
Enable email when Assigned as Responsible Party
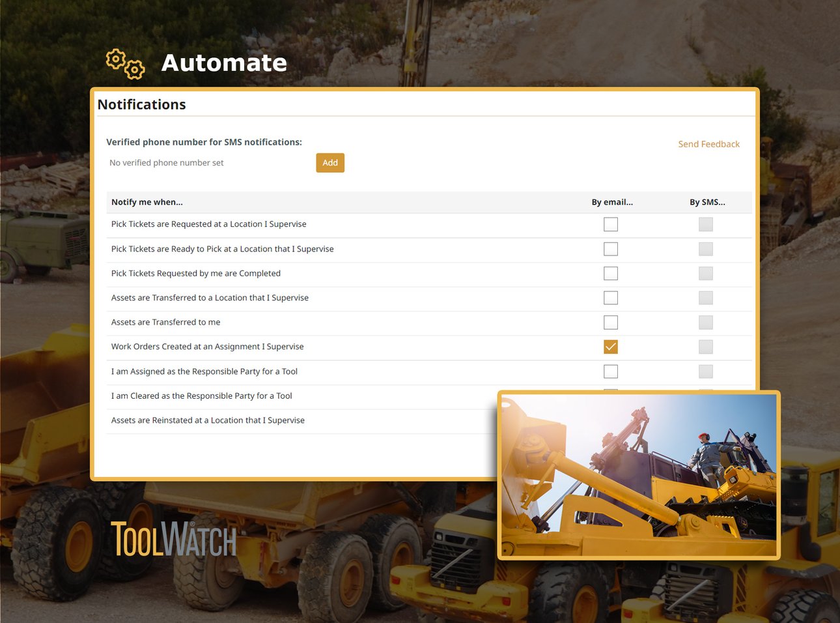pos(611,371)
